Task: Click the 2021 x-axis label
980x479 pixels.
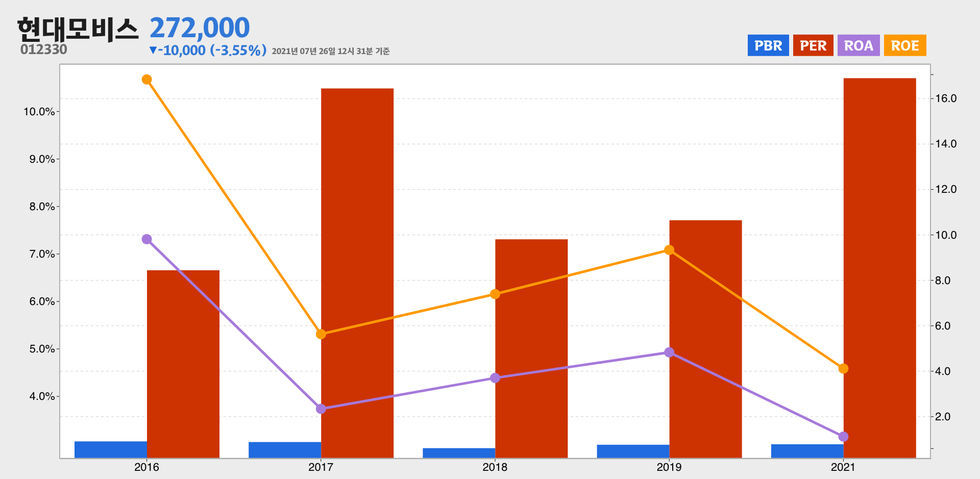Action: (843, 467)
